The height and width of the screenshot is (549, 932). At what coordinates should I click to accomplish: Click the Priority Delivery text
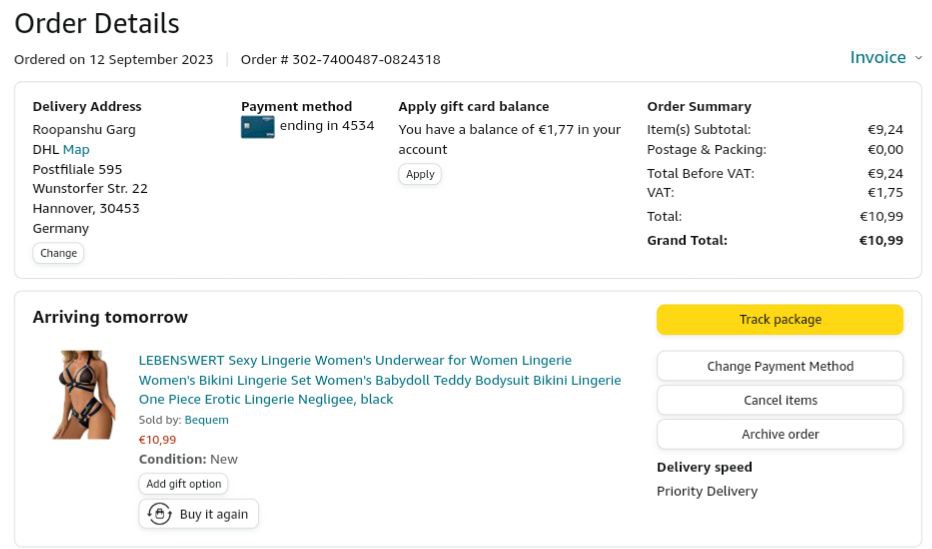pos(707,491)
